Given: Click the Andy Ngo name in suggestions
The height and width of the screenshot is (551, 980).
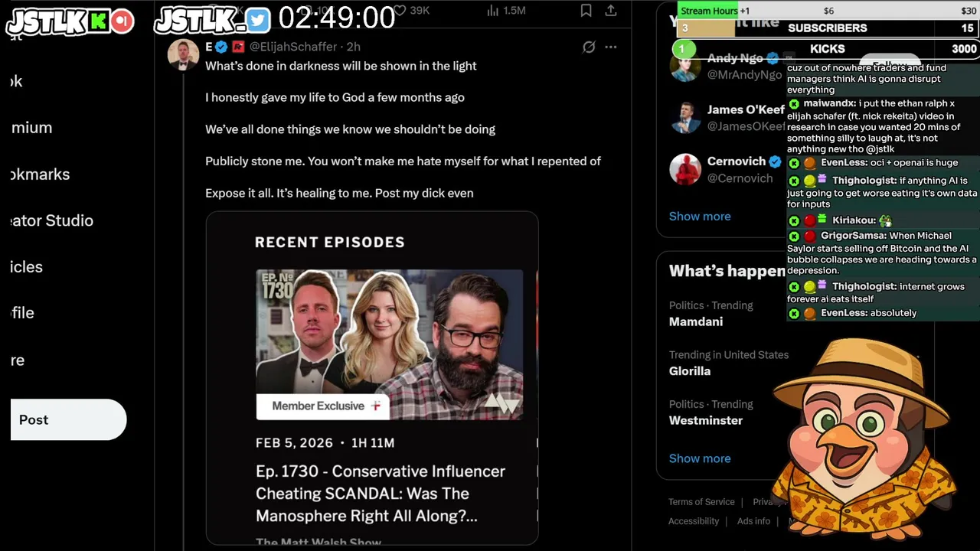Looking at the screenshot, I should pos(735,58).
